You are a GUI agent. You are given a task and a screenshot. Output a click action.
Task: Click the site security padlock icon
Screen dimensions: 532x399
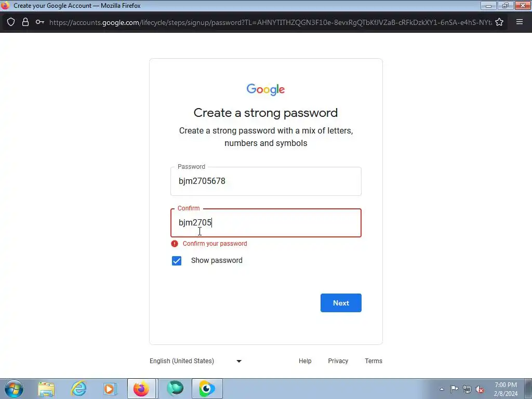click(x=25, y=22)
